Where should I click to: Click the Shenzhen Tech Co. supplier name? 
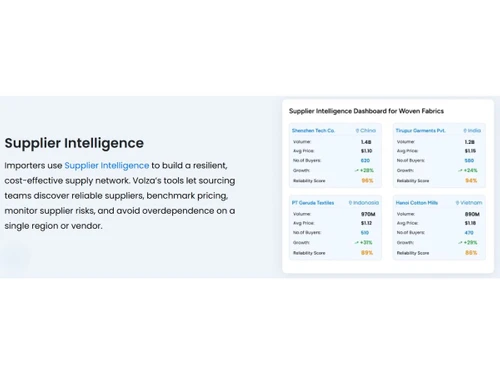click(x=313, y=130)
